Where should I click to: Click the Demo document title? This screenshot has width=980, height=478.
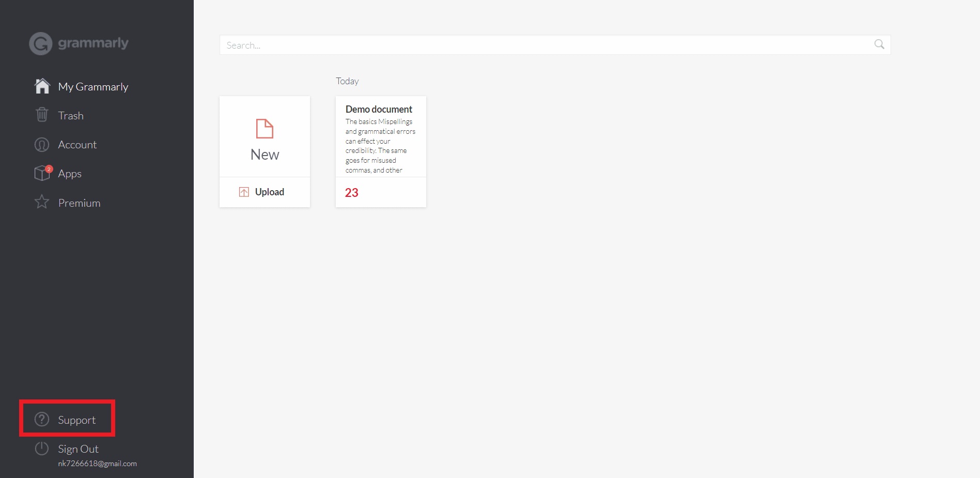point(379,110)
